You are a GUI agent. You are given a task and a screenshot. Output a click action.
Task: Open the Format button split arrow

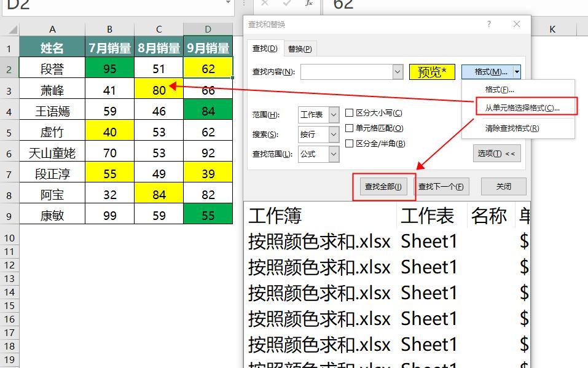(517, 72)
